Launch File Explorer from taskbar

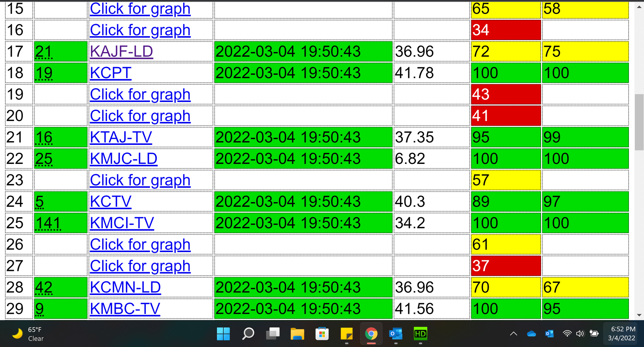coord(297,334)
